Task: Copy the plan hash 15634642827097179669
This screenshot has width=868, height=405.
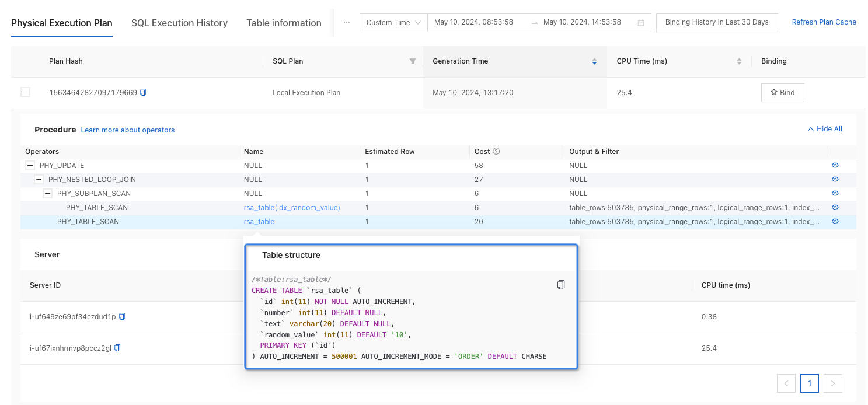Action: pos(144,92)
